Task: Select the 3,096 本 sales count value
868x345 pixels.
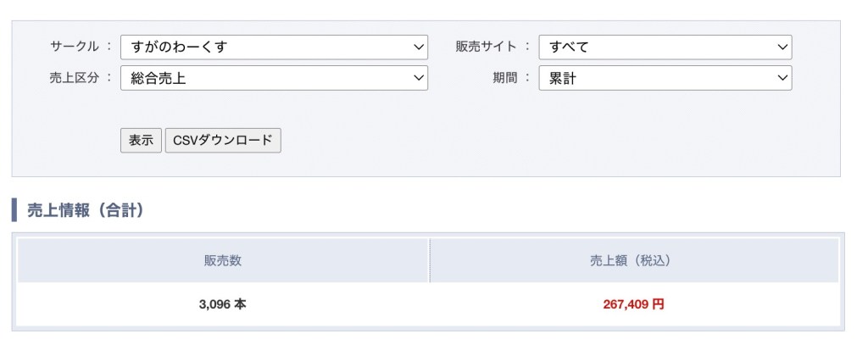Action: click(223, 304)
